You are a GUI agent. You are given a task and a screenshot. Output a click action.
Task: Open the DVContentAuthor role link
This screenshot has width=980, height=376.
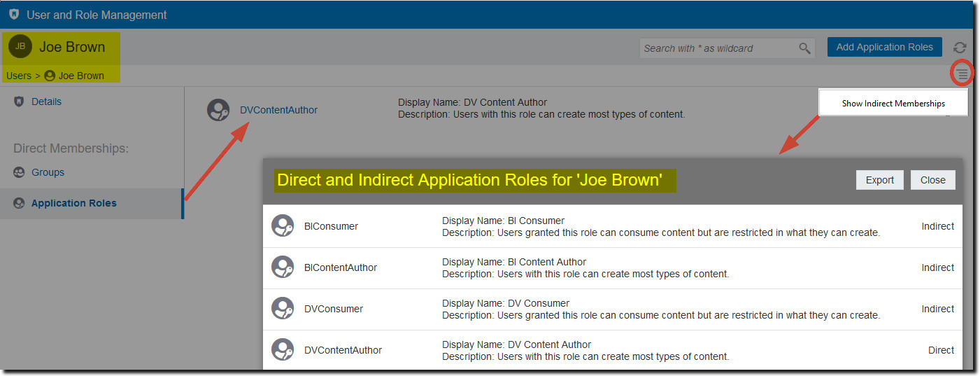[278, 110]
